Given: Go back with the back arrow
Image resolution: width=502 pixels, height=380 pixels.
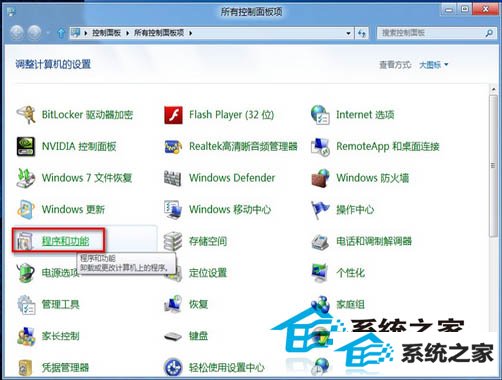Looking at the screenshot, I should tap(17, 33).
